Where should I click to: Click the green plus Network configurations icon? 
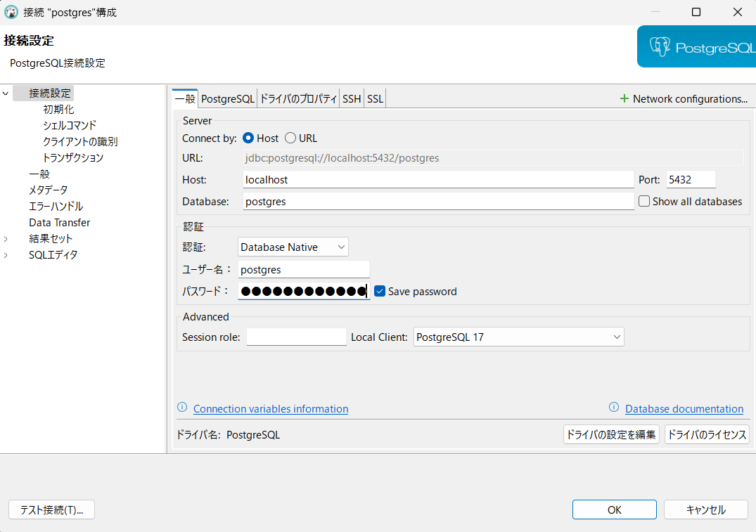(624, 99)
